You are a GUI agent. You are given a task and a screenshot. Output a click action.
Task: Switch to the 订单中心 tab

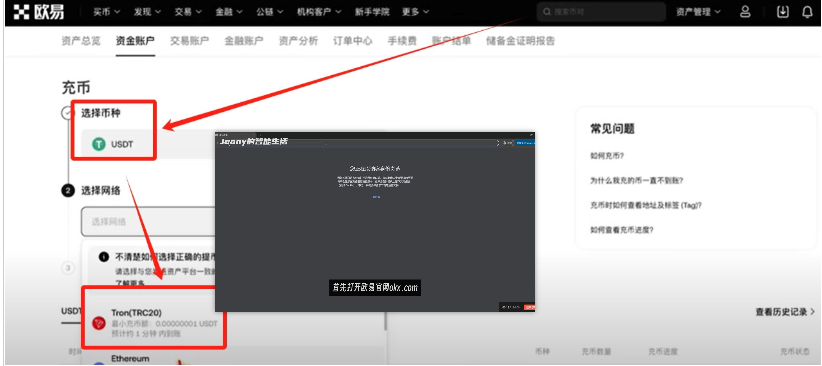[x=353, y=41]
